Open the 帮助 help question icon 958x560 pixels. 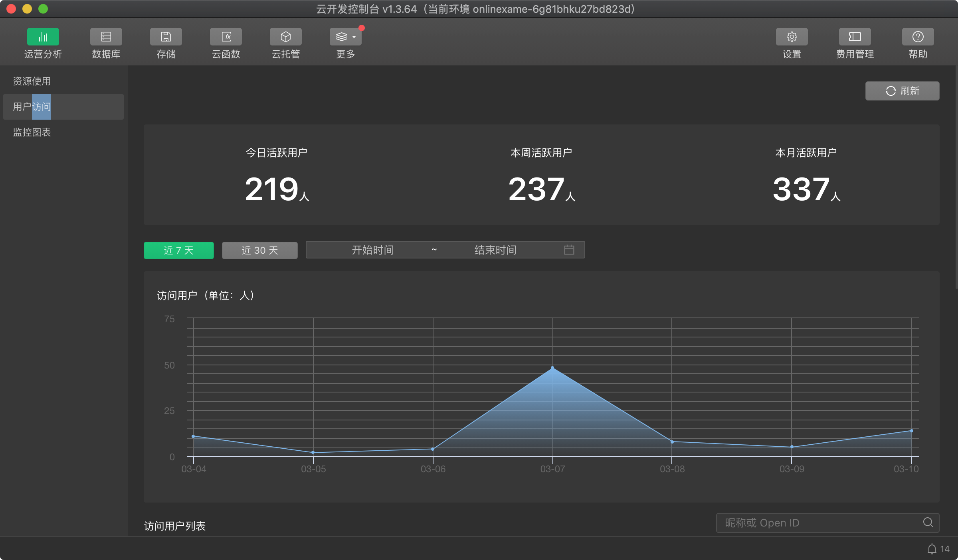(918, 37)
